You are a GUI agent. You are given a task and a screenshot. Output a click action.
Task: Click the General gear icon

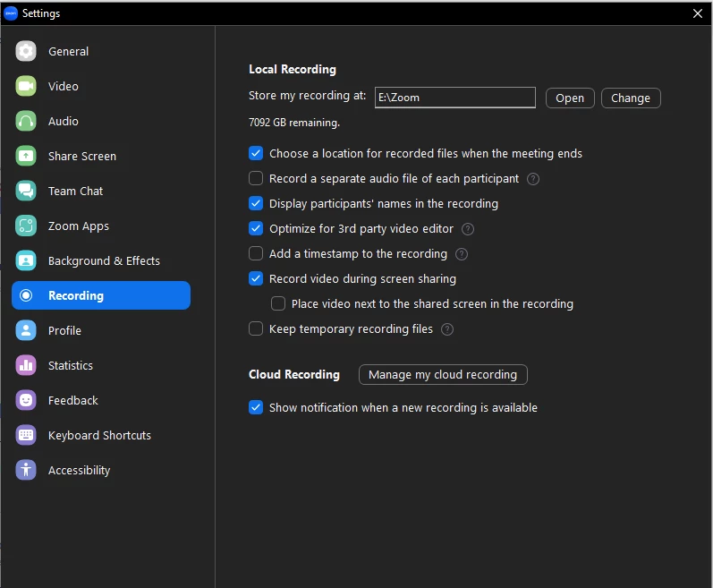click(x=26, y=51)
